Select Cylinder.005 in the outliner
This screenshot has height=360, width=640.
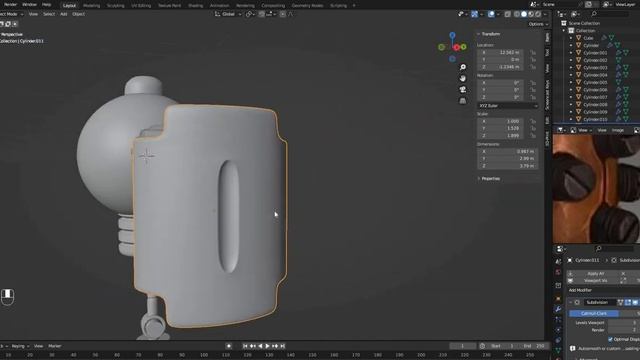[x=595, y=82]
